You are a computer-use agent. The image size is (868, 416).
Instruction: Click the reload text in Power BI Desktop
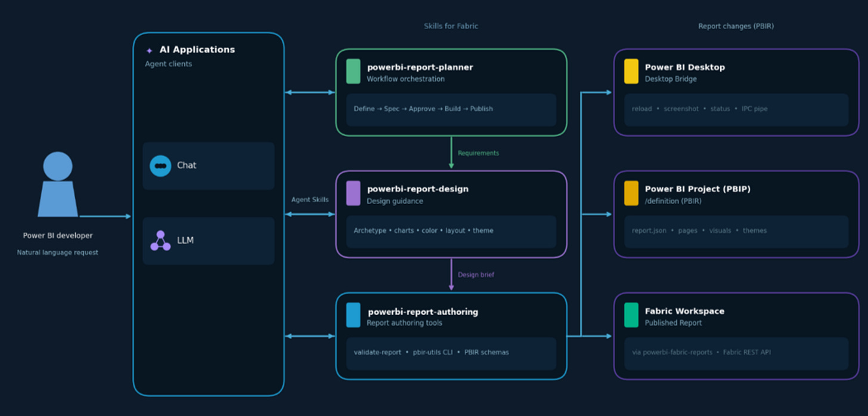click(x=642, y=109)
